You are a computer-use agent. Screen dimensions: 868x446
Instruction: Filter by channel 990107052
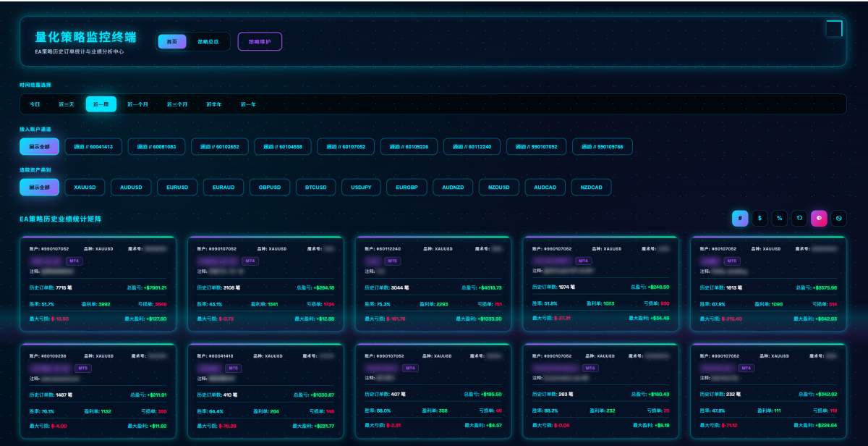pos(537,146)
